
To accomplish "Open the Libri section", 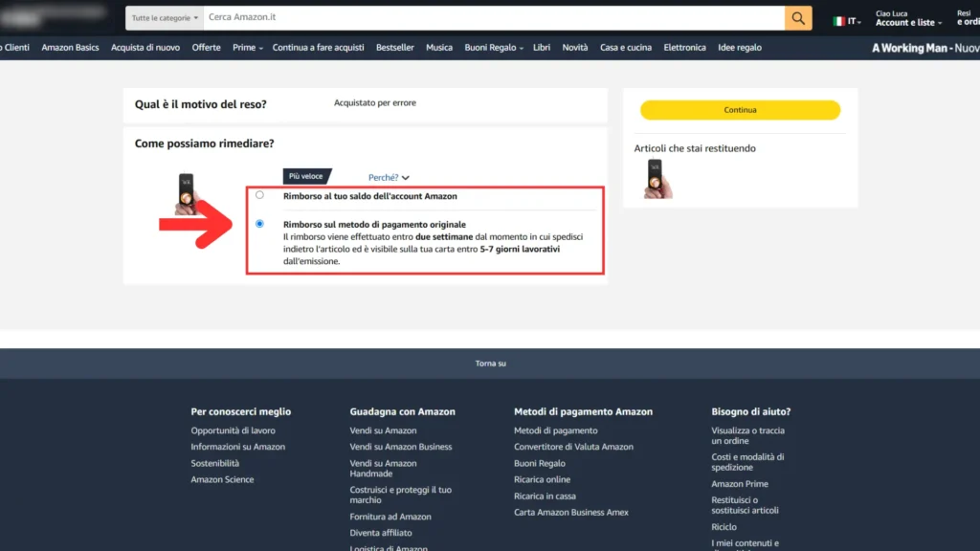I will coord(542,48).
